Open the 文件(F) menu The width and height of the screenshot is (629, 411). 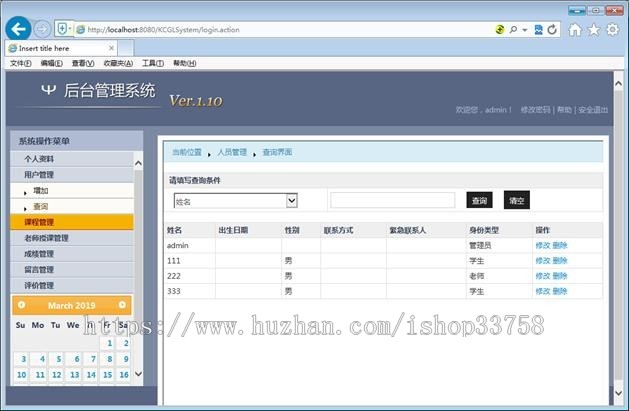coord(20,63)
